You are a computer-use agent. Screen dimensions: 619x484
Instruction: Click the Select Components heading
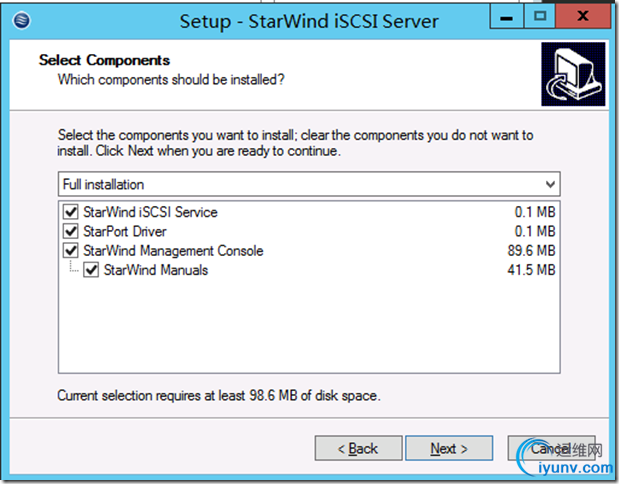point(104,61)
